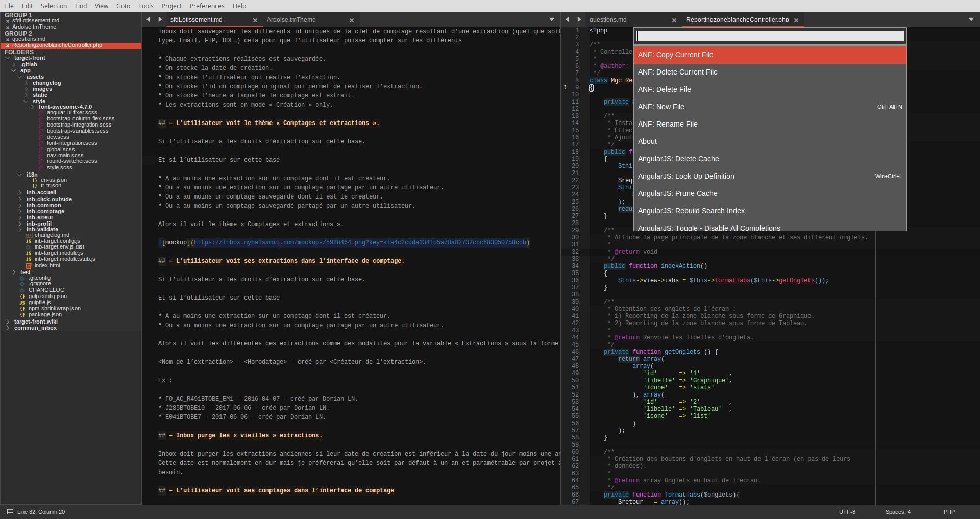Click the left tab-scroll arrow beside sfdLotissement.md
This screenshot has width=980, height=519.
(148, 20)
